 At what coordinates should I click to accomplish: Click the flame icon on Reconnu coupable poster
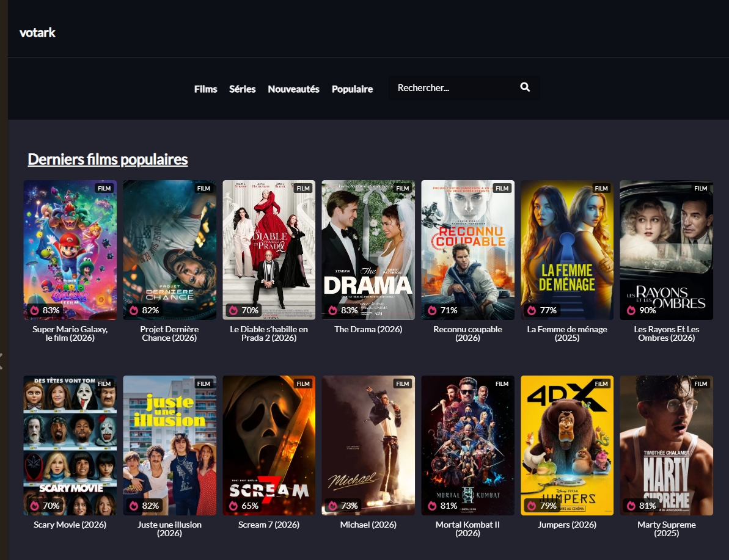433,310
